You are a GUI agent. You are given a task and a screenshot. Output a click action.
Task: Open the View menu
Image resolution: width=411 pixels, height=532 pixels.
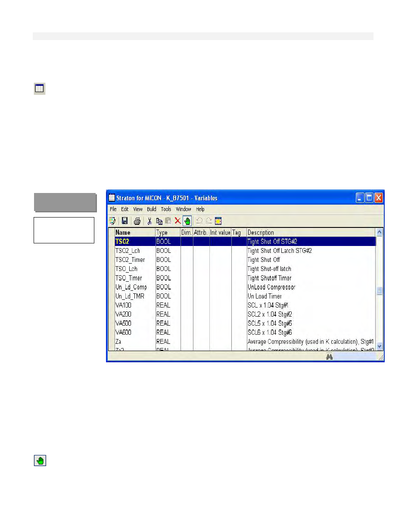point(138,209)
